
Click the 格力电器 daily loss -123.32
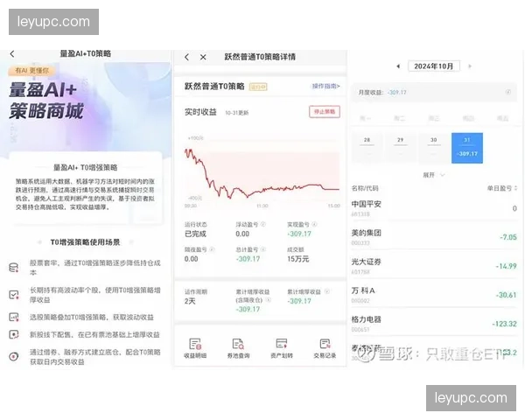(x=504, y=324)
